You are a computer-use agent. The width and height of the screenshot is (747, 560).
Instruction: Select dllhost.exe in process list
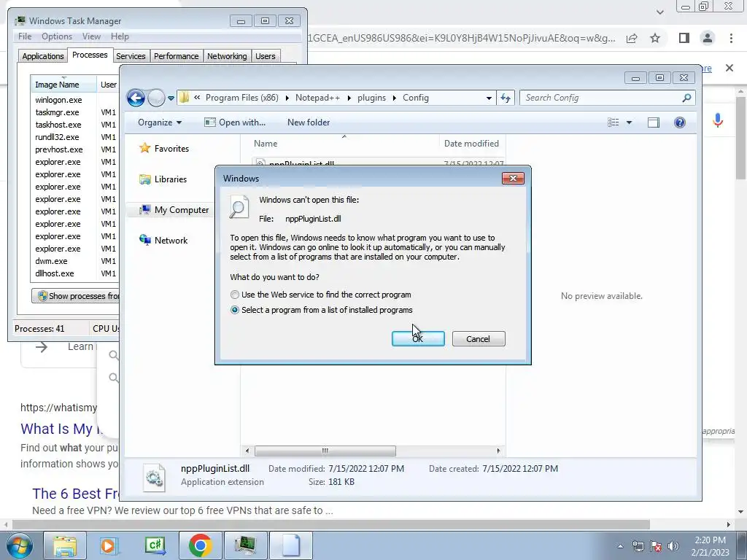[55, 273]
